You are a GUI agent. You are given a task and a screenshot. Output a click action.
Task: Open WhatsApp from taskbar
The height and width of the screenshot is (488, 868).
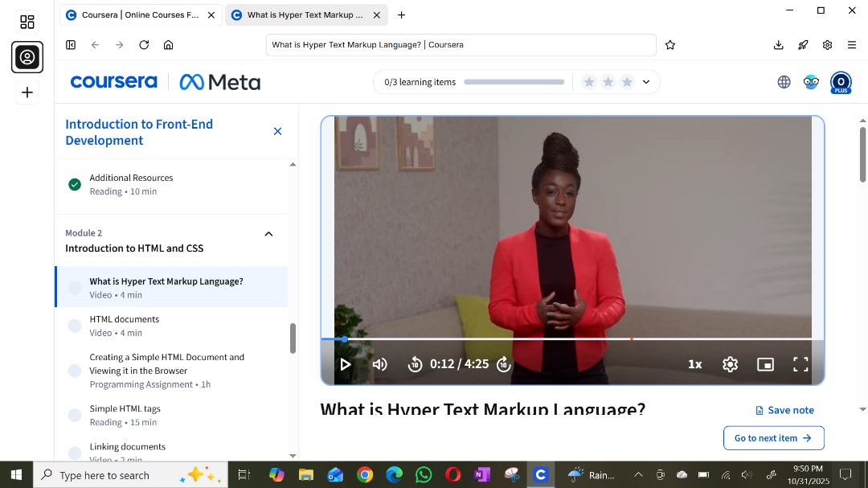424,474
